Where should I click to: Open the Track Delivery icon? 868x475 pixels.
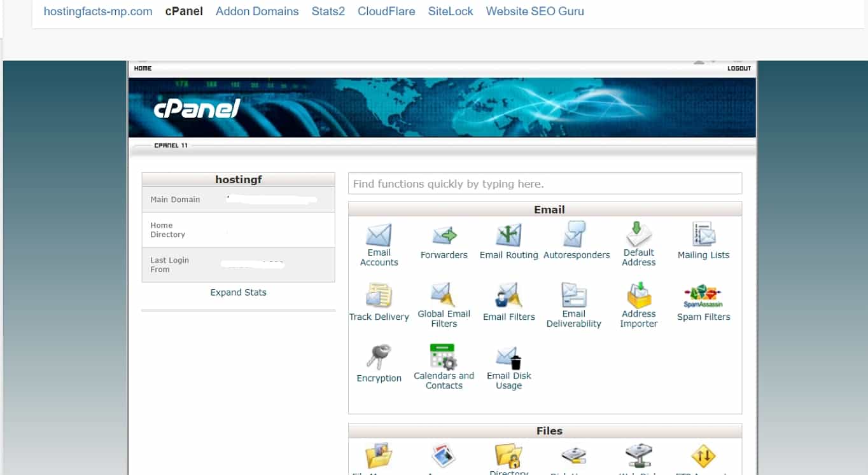click(379, 296)
